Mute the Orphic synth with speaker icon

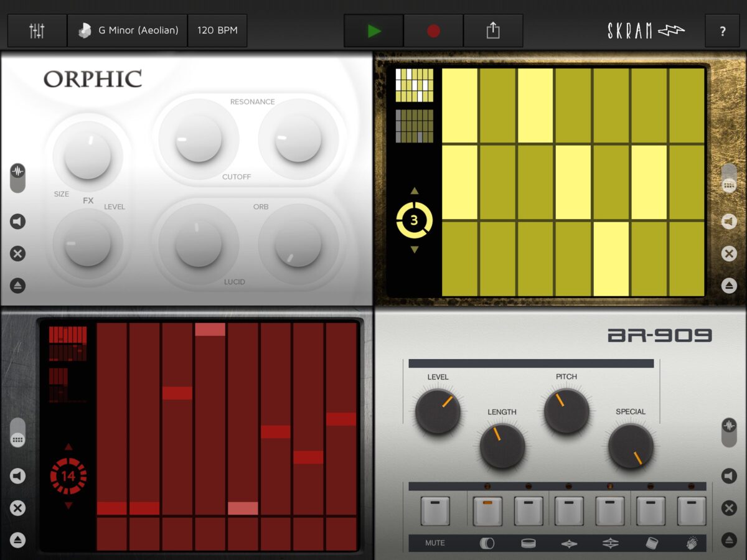pyautogui.click(x=18, y=222)
